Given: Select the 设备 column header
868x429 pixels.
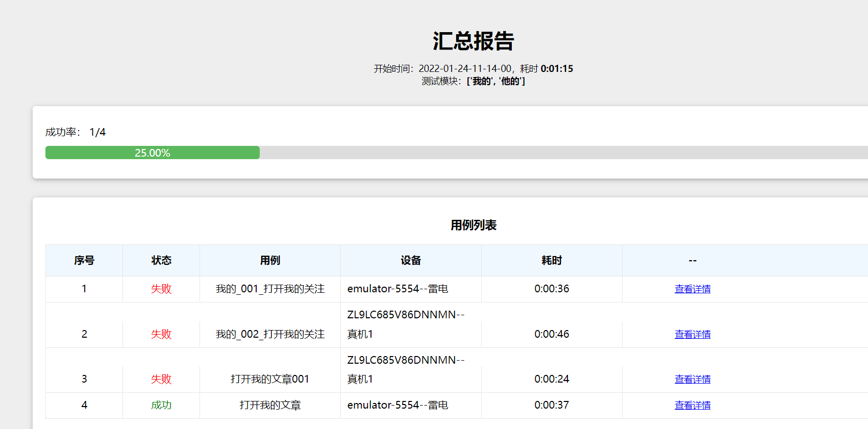Looking at the screenshot, I should [411, 260].
